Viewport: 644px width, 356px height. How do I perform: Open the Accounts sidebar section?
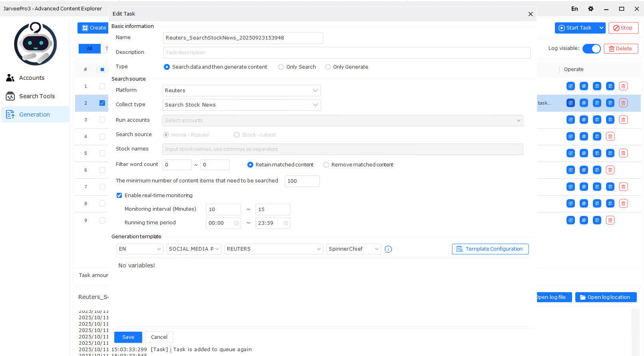32,78
